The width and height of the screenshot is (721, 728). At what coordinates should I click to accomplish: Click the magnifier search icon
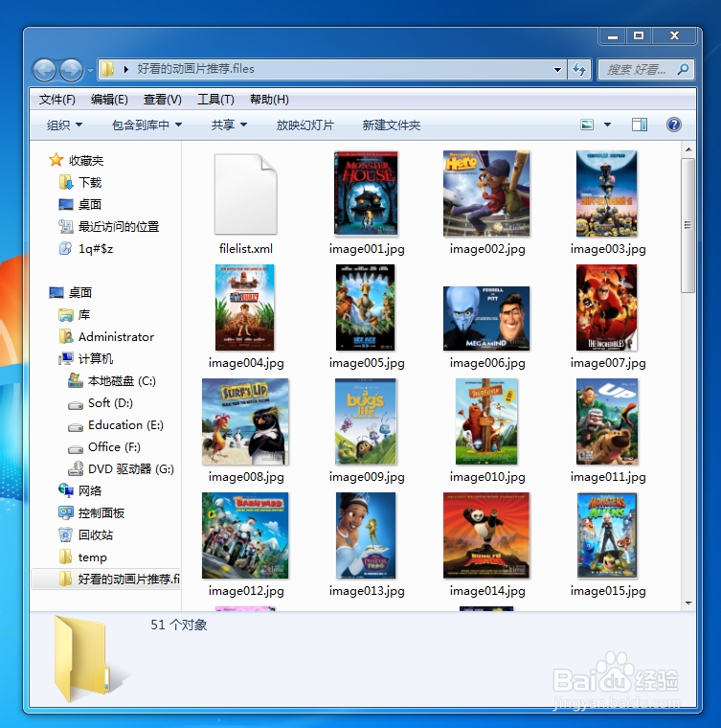(x=683, y=70)
